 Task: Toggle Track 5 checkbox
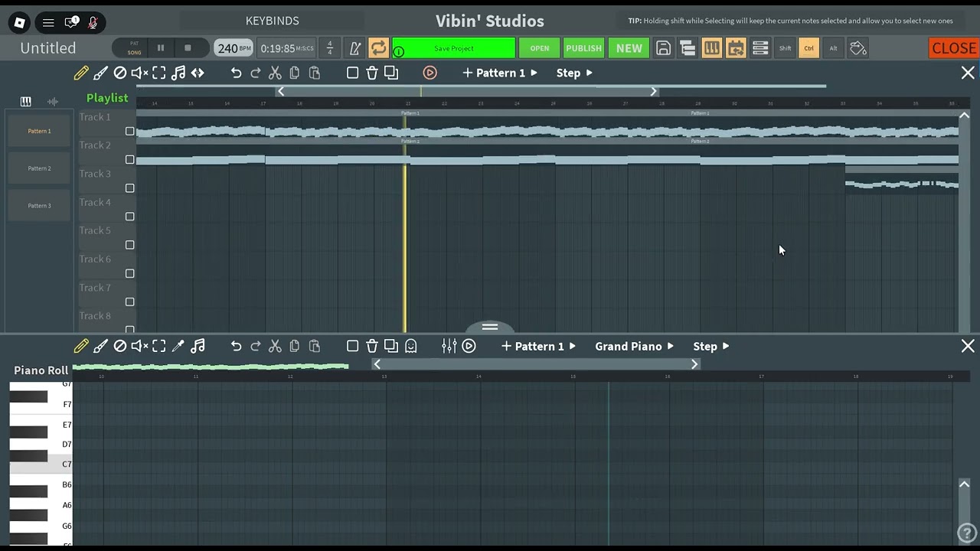click(x=129, y=245)
